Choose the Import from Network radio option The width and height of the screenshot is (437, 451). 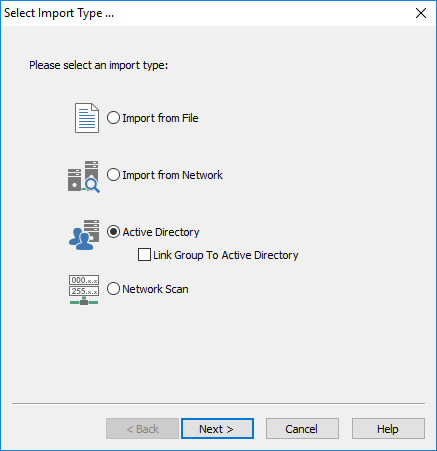click(x=113, y=175)
